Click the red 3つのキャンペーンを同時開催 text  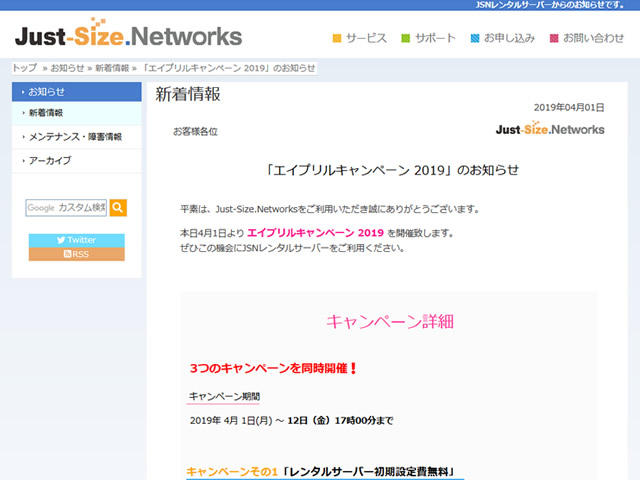click(x=273, y=368)
